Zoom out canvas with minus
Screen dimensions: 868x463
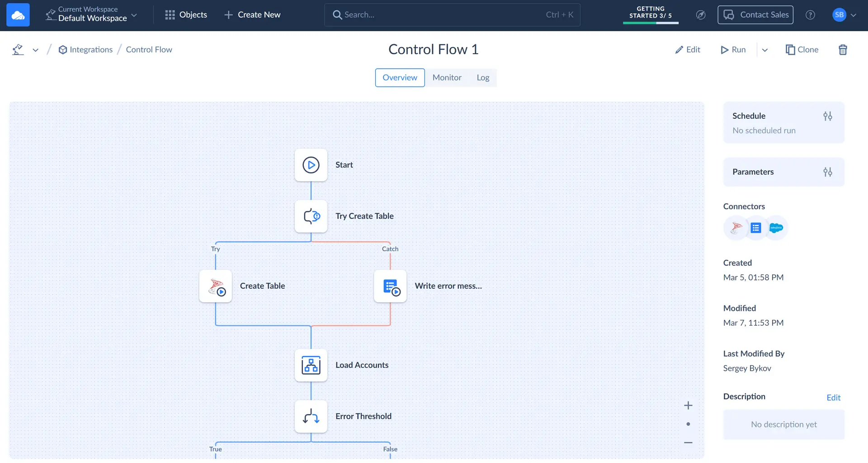(x=688, y=443)
